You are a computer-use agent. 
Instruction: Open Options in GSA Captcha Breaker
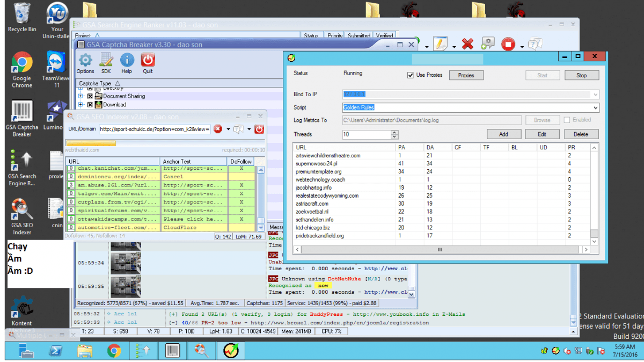(x=85, y=63)
